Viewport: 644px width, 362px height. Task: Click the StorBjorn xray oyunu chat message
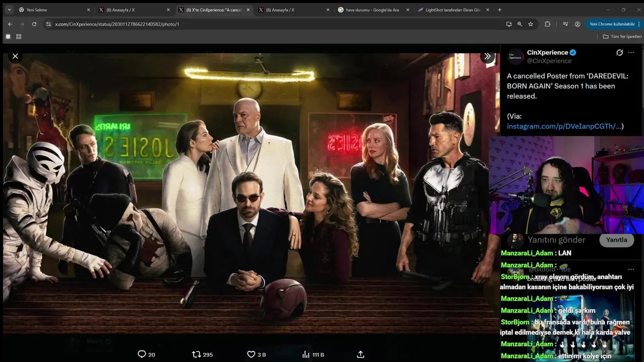(x=567, y=282)
